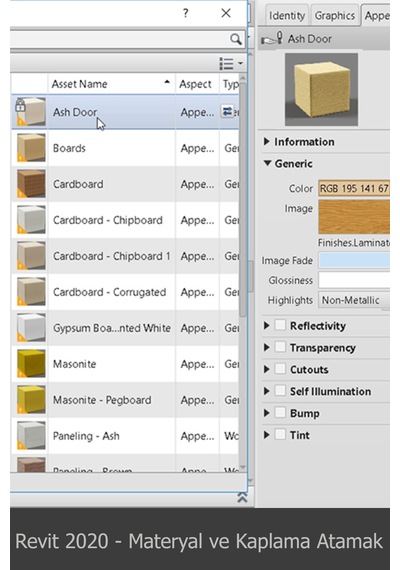The width and height of the screenshot is (400, 570).
Task: Click the search magnifier icon
Action: [x=236, y=39]
